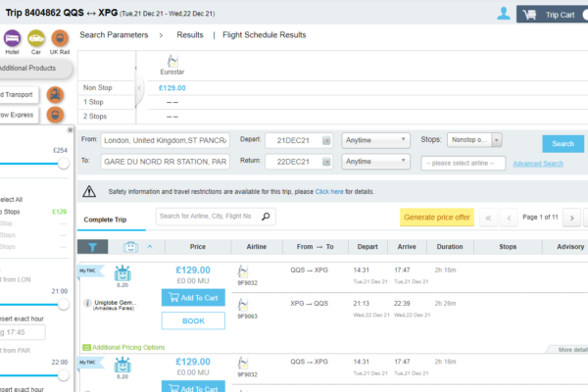588x392 pixels.
Task: Click the £254 price slider handle
Action: point(64,164)
